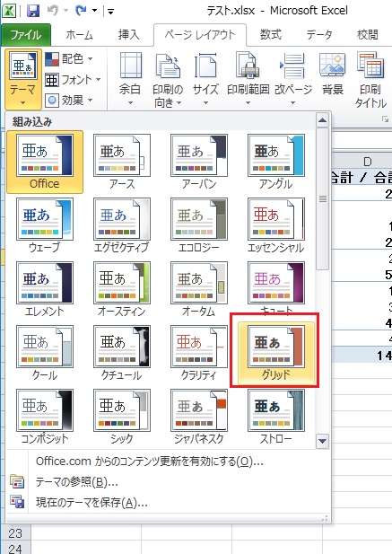The height and width of the screenshot is (554, 392).
Task: Select the コンポジット theme
Action: click(45, 417)
